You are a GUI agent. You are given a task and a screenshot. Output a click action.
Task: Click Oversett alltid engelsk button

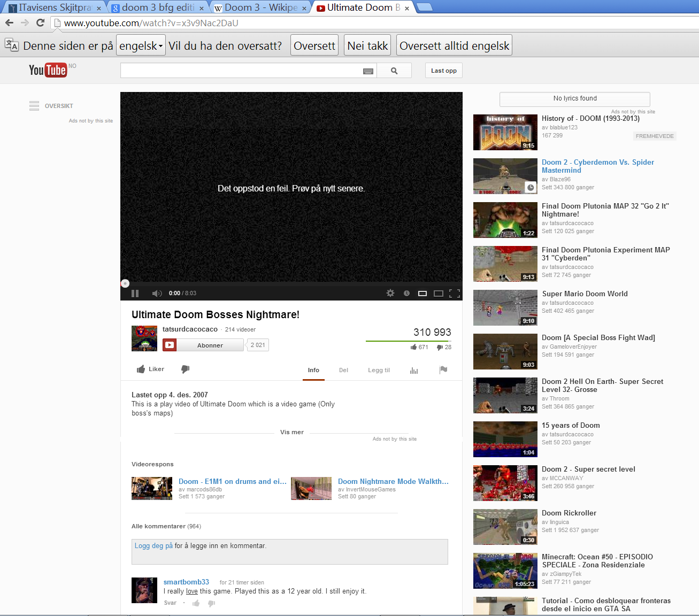(455, 45)
